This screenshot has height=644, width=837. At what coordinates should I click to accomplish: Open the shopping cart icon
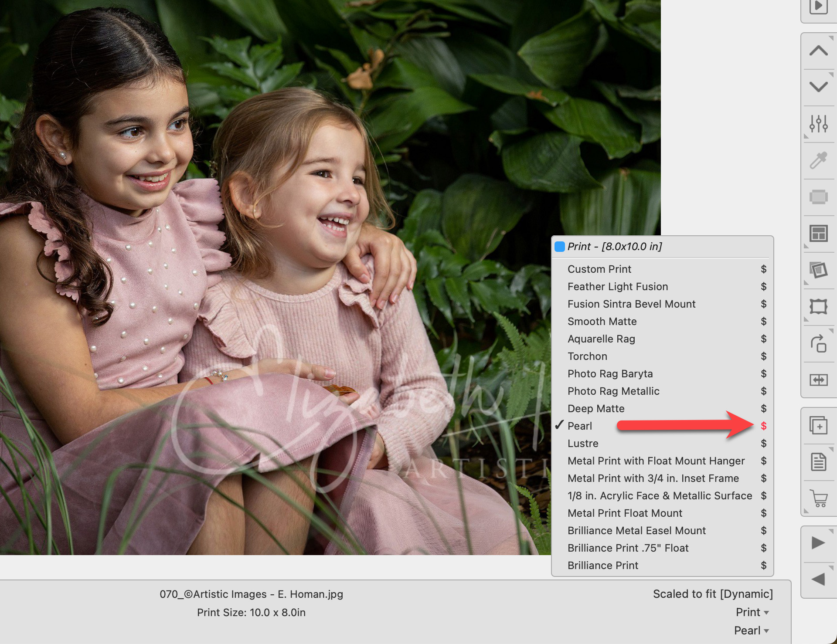point(818,498)
